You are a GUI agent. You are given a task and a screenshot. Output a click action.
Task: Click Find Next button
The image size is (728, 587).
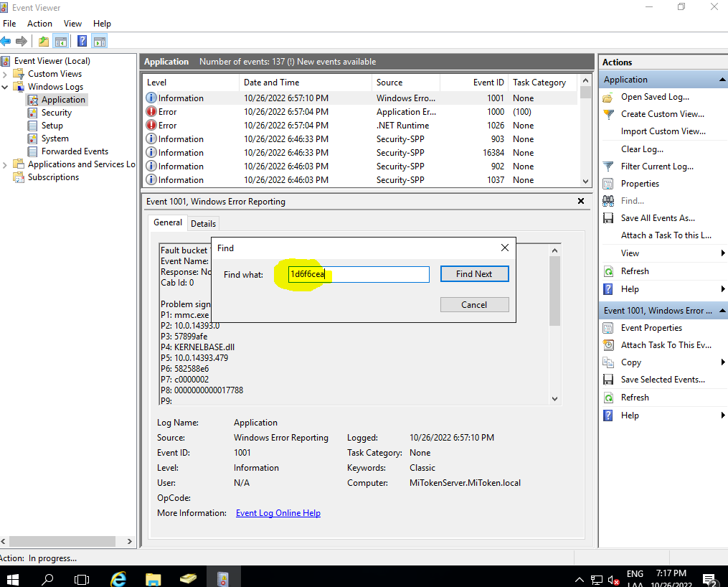click(474, 274)
